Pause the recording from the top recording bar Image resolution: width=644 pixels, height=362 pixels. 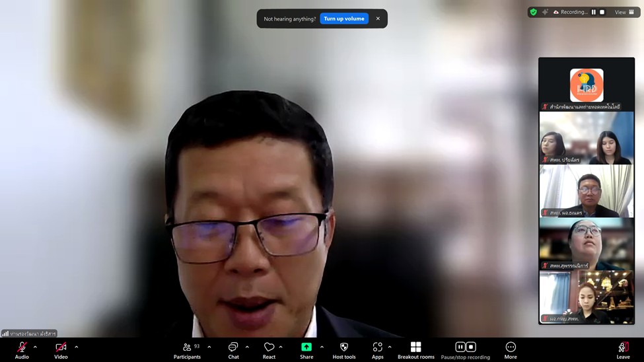click(594, 12)
